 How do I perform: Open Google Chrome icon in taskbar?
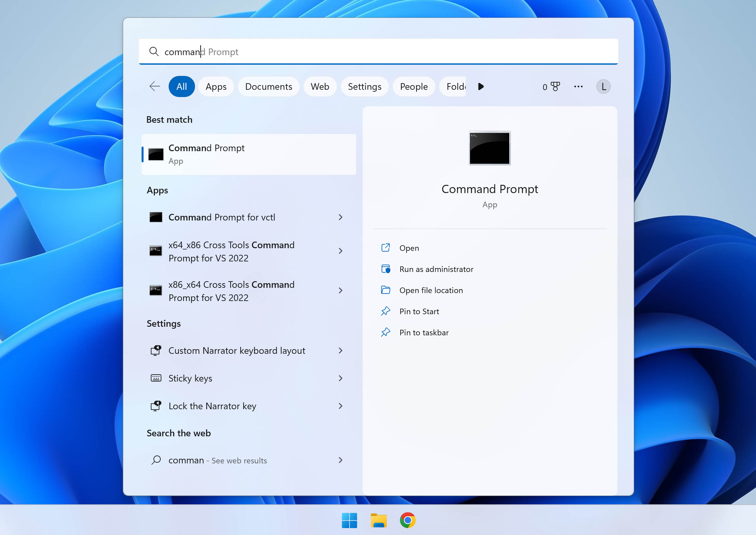[407, 520]
